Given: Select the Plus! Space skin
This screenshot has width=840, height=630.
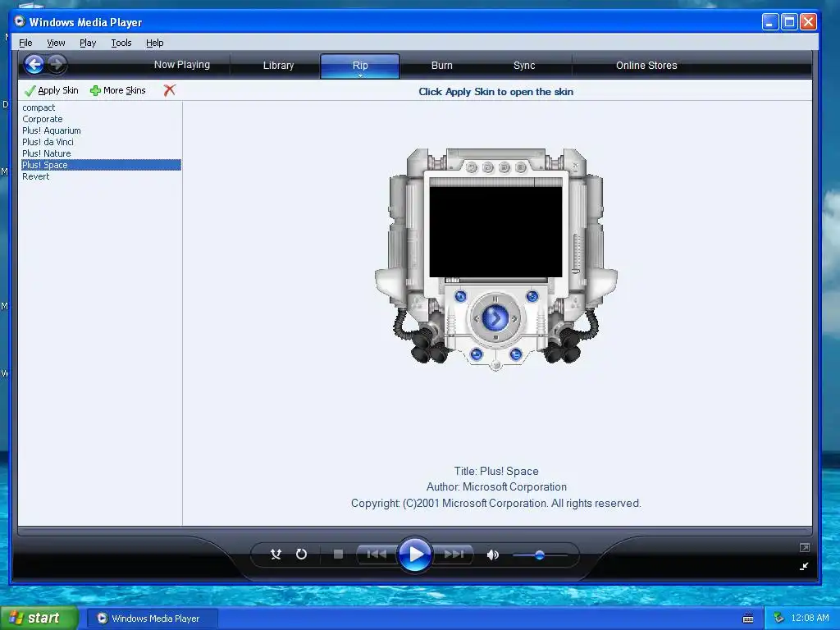Looking at the screenshot, I should pyautogui.click(x=101, y=165).
